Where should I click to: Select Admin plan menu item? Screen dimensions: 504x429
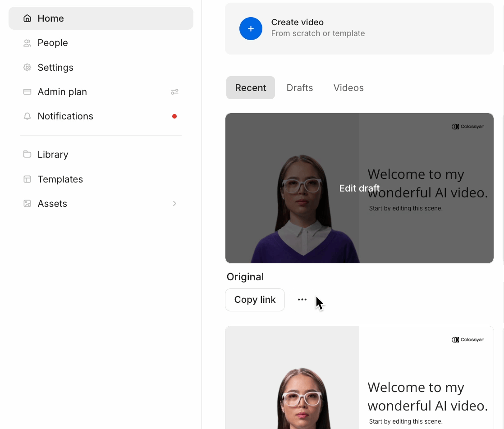click(101, 92)
